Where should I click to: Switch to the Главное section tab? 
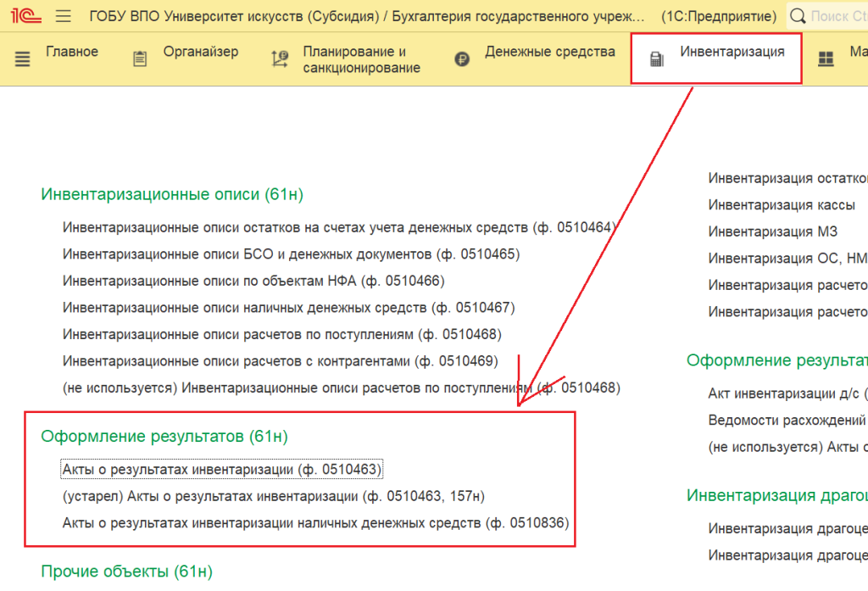coord(72,53)
